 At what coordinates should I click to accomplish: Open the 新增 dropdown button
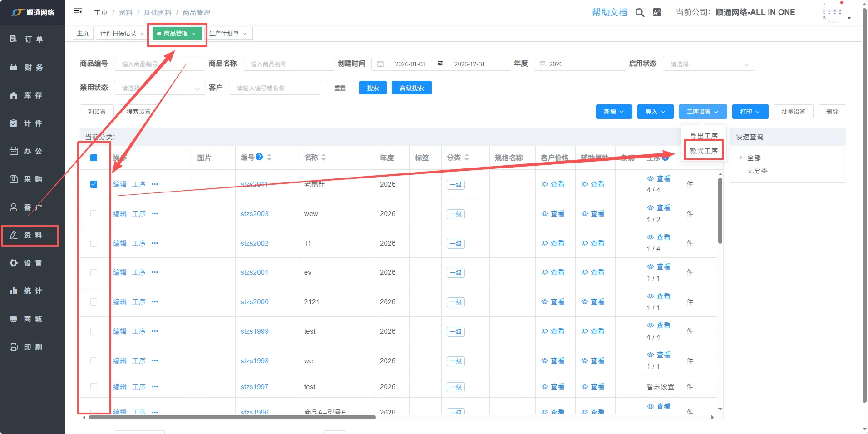point(614,112)
